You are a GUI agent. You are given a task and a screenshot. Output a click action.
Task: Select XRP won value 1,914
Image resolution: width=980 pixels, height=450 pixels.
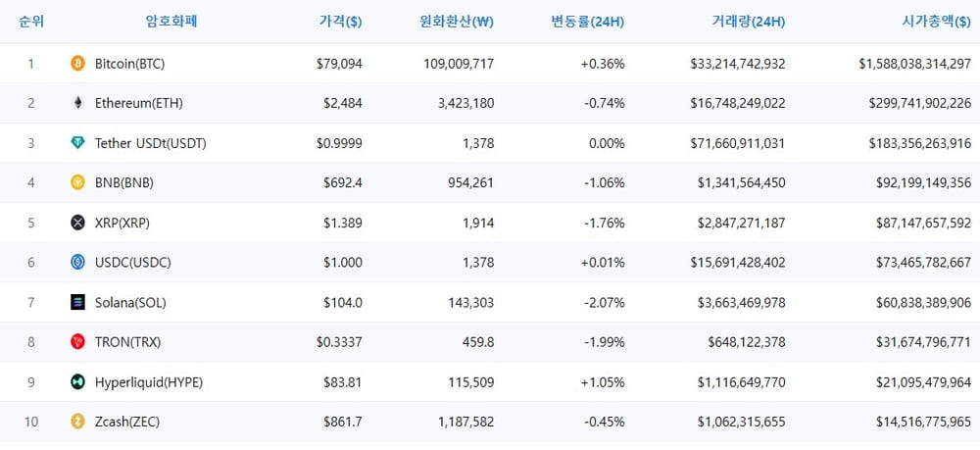pyautogui.click(x=479, y=224)
